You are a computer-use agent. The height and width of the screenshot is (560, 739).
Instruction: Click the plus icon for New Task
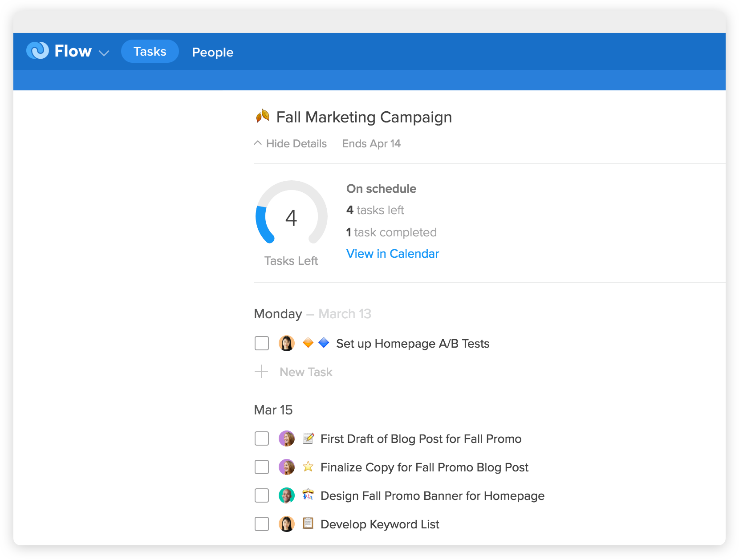(261, 371)
